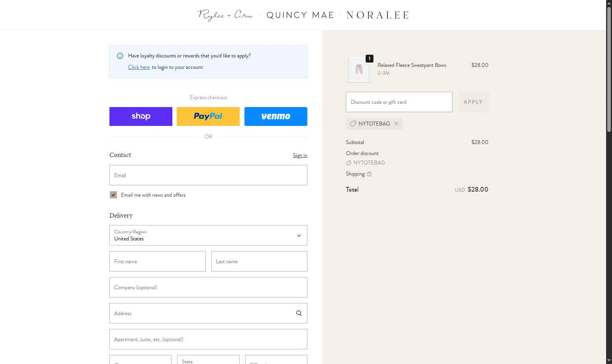This screenshot has height=364, width=612.
Task: Pay with Shop Pay express checkout
Action: click(x=141, y=116)
